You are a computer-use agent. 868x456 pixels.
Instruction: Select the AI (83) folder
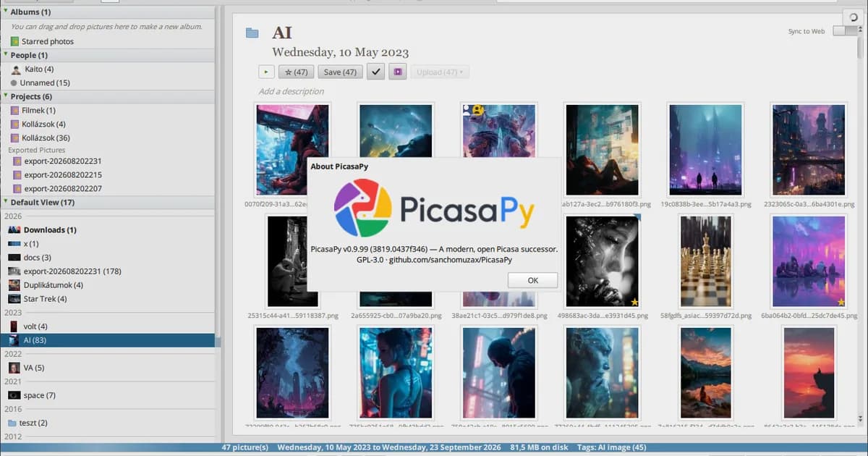point(107,339)
